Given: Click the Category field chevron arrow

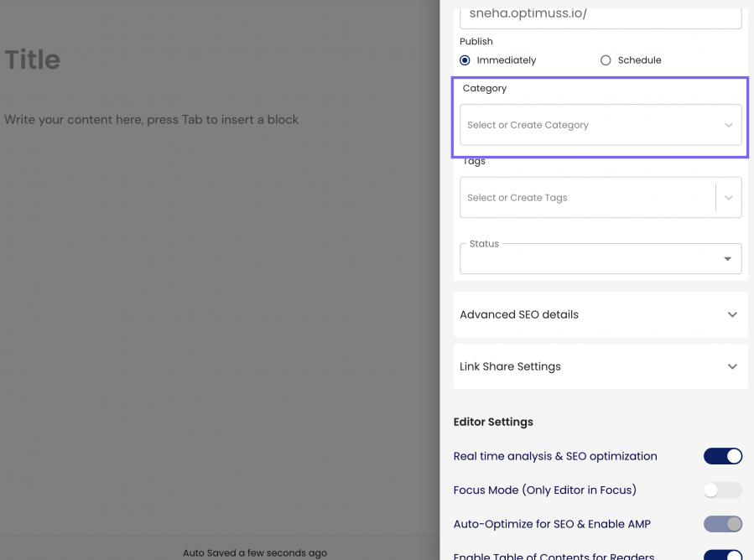Looking at the screenshot, I should click(728, 125).
